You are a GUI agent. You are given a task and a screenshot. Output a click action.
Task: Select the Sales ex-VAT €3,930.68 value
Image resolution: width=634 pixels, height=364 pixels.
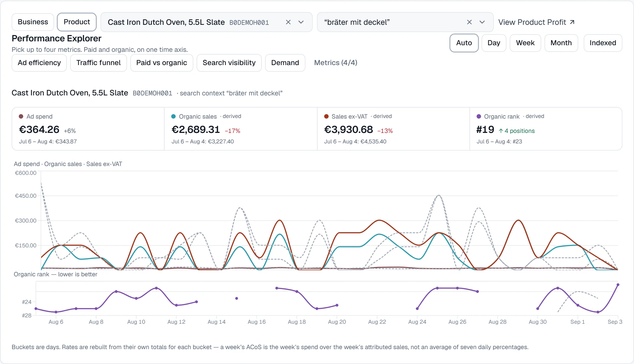[348, 129]
